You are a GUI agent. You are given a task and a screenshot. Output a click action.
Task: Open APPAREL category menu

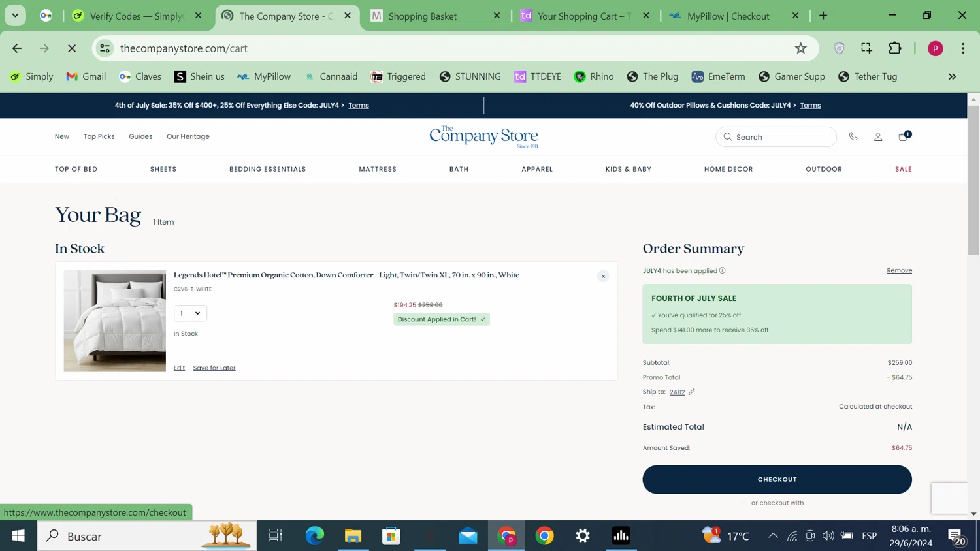click(x=537, y=169)
